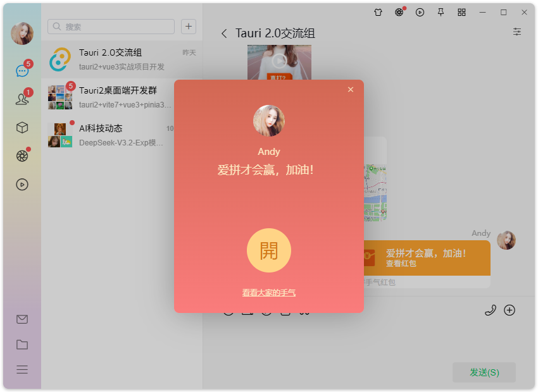The image size is (538, 392).
Task: Open the chat messages sidebar icon
Action: [x=22, y=70]
